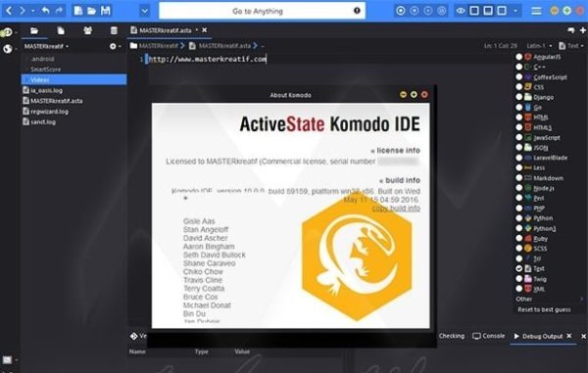Click the plus icon to add new tab
The width and height of the screenshot is (588, 373).
[583, 30]
